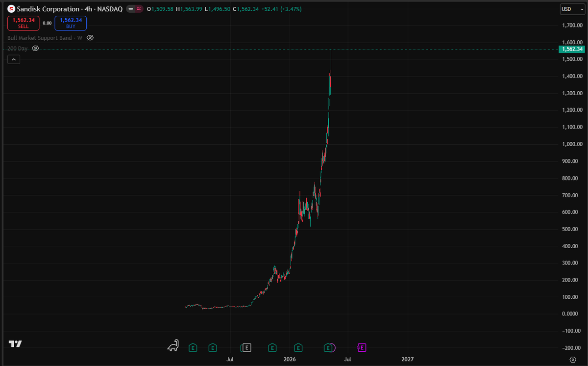This screenshot has width=588, height=366.
Task: Click the earnings marker just left of 2026
Action: point(272,348)
